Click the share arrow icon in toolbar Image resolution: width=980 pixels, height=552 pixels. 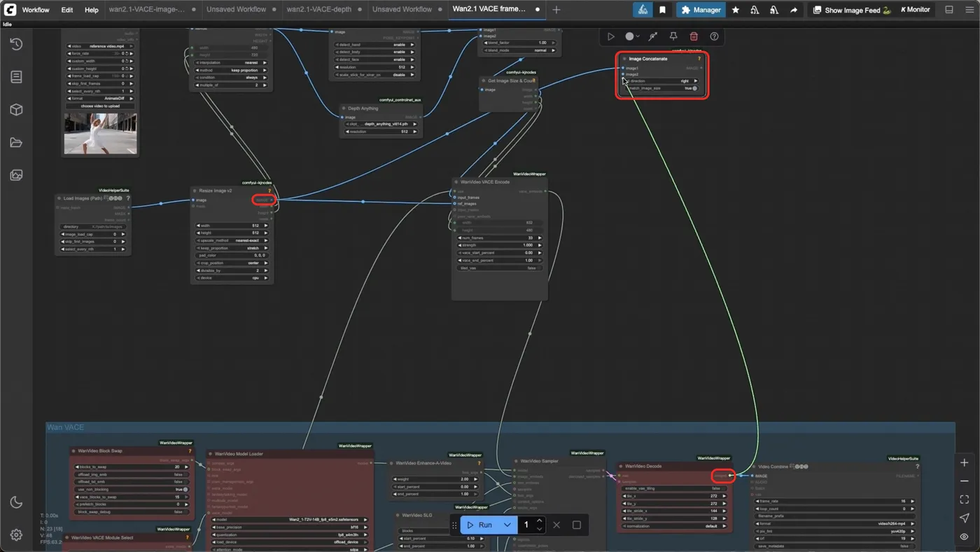[x=794, y=10]
